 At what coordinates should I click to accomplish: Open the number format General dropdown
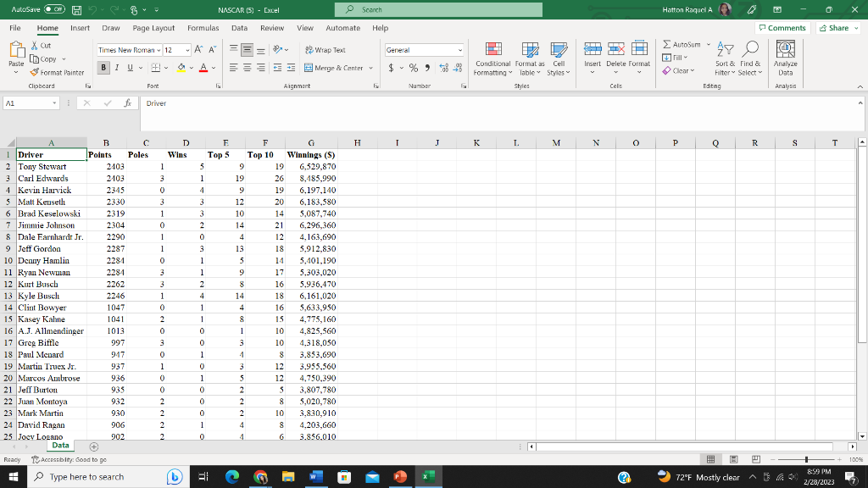459,50
